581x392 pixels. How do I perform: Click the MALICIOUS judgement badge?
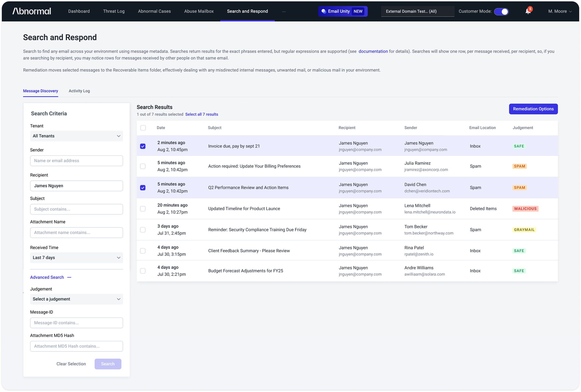[525, 209]
